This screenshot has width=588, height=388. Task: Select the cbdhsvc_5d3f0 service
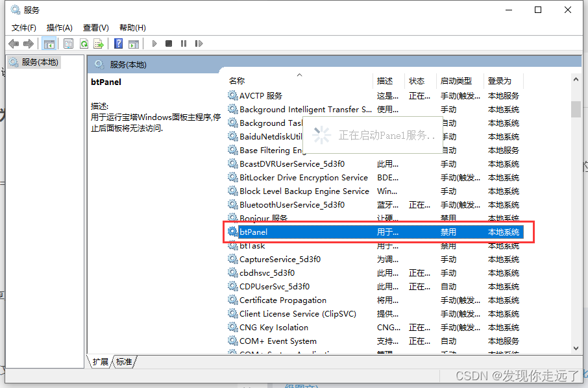point(375,273)
